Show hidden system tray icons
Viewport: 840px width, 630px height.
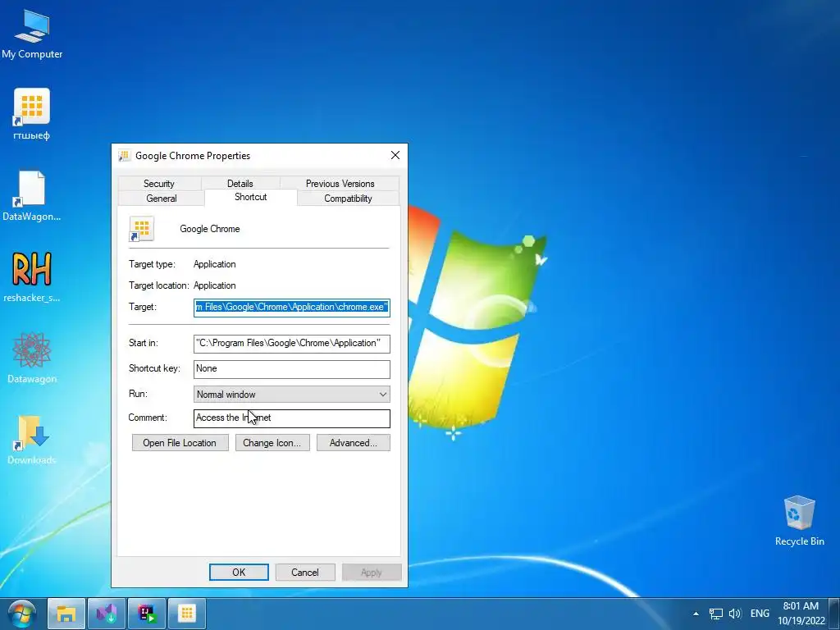(696, 614)
